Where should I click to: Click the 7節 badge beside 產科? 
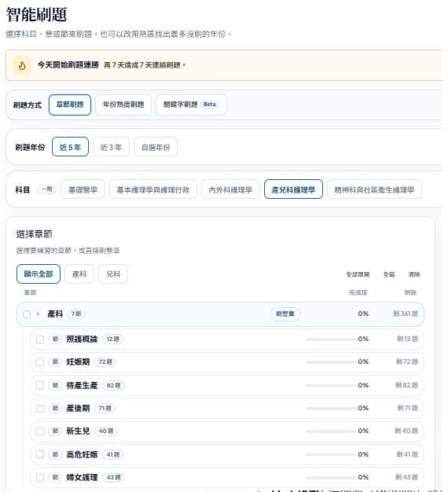click(76, 314)
